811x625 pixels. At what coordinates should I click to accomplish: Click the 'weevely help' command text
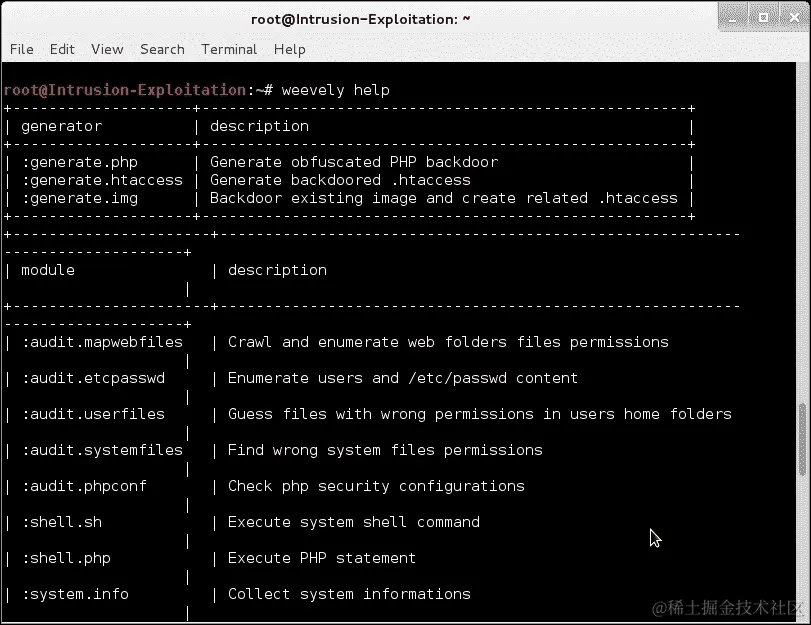335,90
